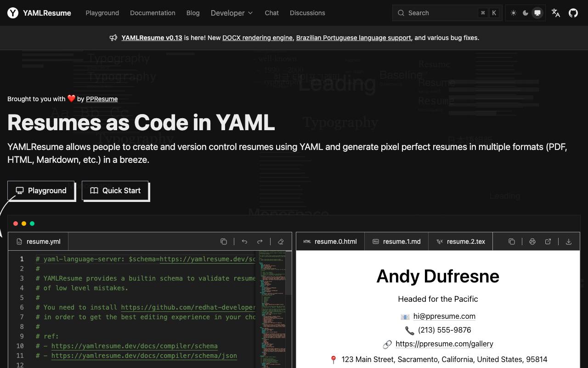
Task: Click the "Resumes as Code in YAML" heading
Action: pos(141,122)
